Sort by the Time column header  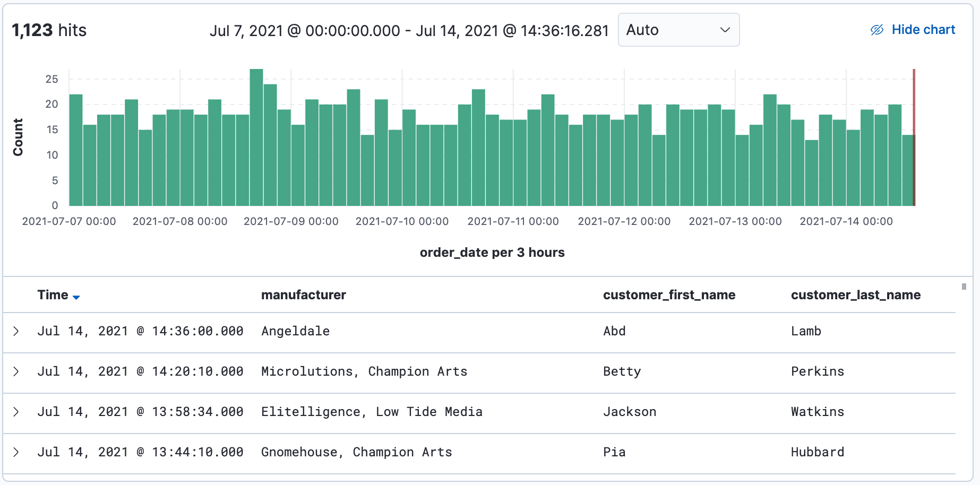(x=53, y=295)
